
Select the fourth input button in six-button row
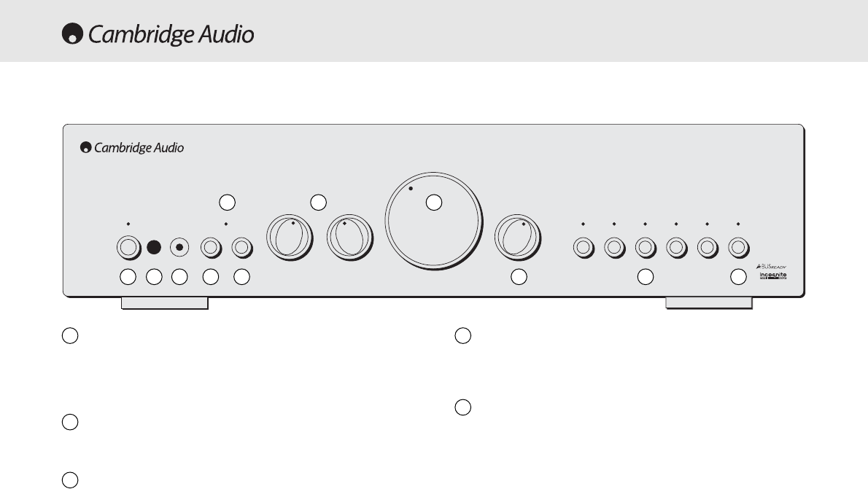[x=676, y=247]
